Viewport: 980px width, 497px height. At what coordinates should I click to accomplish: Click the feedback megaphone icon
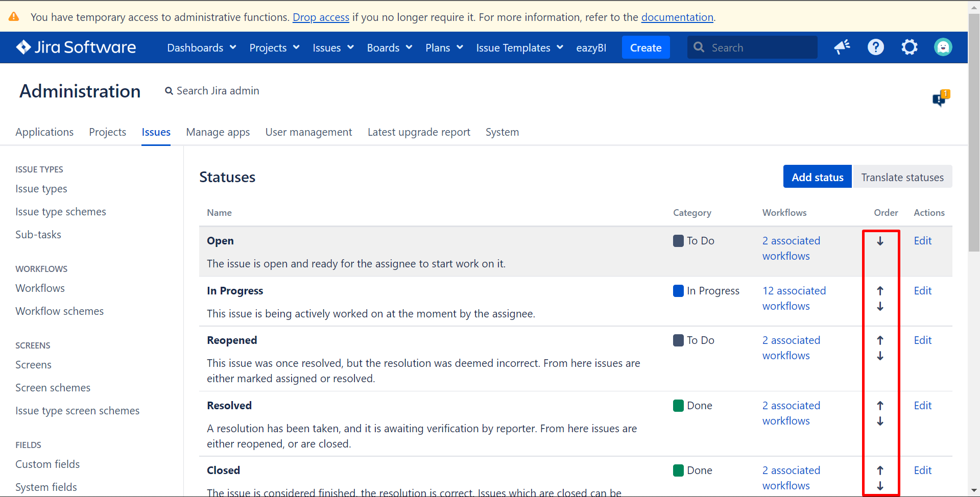point(842,47)
